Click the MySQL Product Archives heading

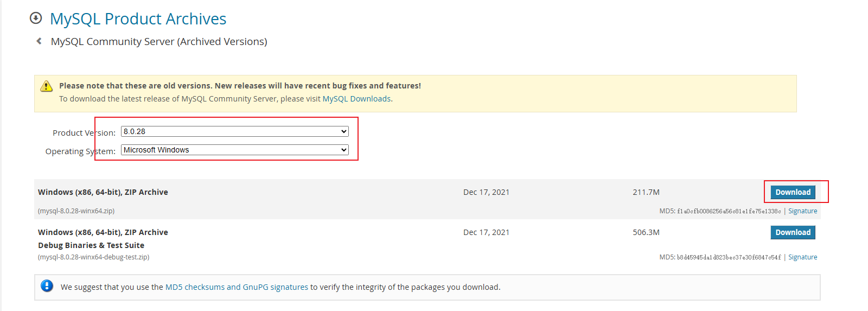pos(138,19)
